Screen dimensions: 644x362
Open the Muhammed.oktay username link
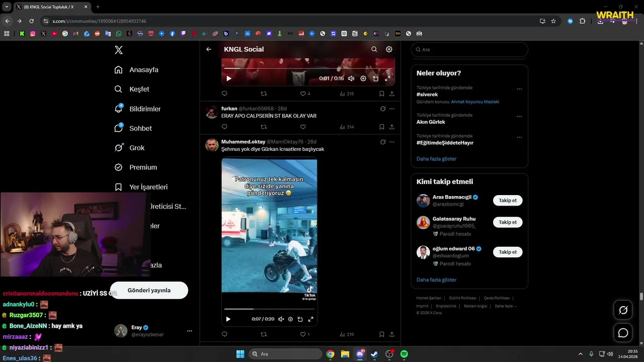pos(243,142)
